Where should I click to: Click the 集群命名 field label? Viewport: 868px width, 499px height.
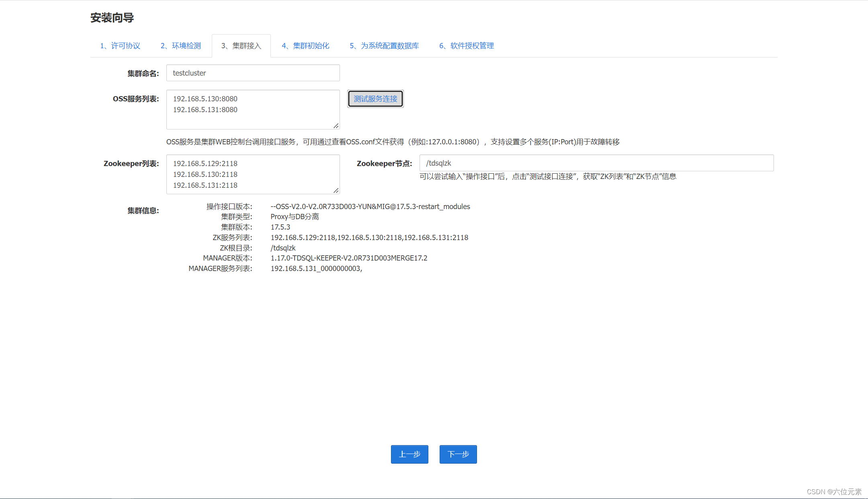[x=143, y=74]
